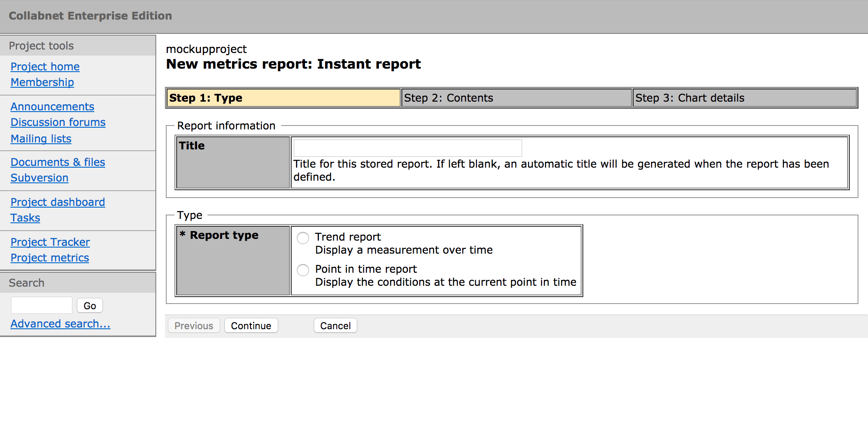Cancel the new metrics report
The width and height of the screenshot is (868, 443).
point(335,326)
